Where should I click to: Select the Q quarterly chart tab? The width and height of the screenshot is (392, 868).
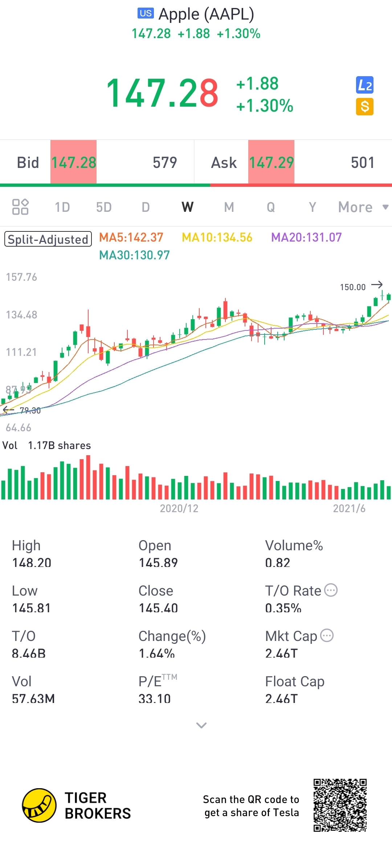(x=271, y=207)
